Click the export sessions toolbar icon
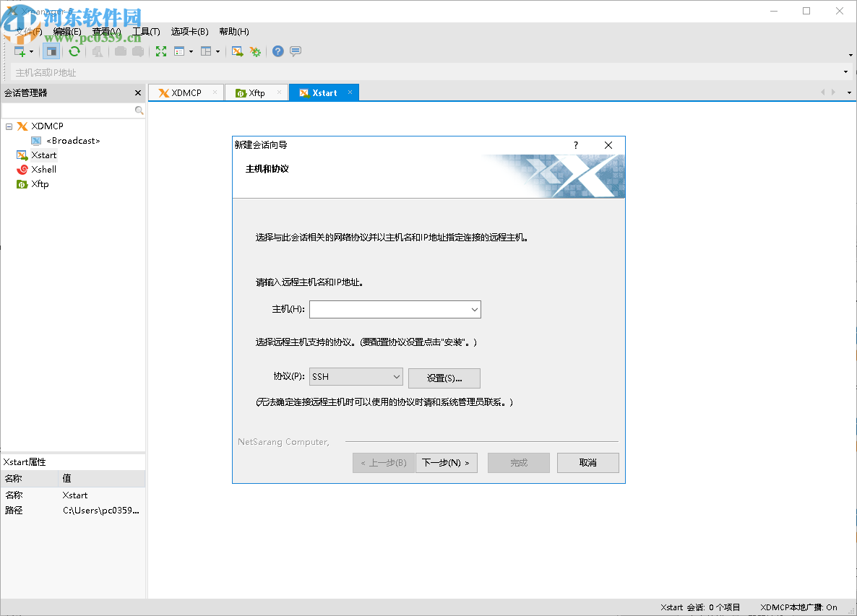Viewport: 857px width, 616px height. coord(237,51)
